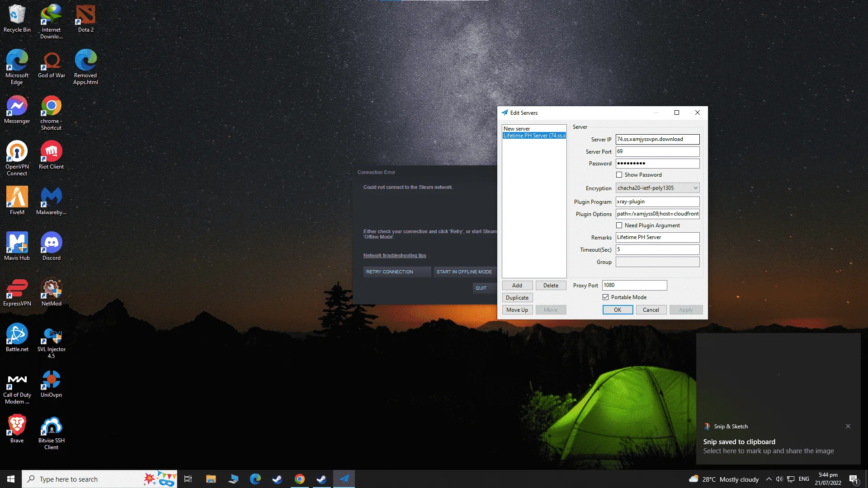Launch OpenVPN Connect desktop icon
Screen dimensions: 868x488
(x=17, y=158)
